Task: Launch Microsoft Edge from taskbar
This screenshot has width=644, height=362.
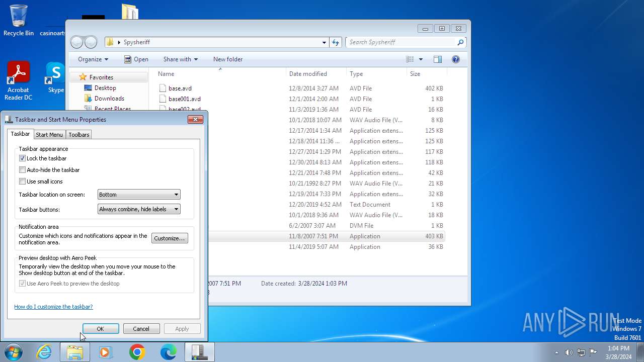Action: 168,352
